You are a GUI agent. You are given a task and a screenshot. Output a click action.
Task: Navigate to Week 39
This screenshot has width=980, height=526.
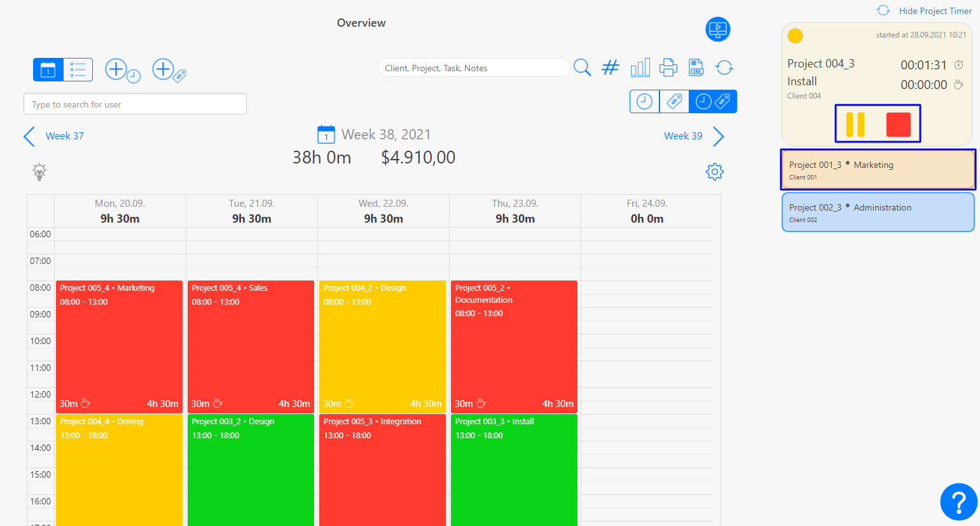683,135
